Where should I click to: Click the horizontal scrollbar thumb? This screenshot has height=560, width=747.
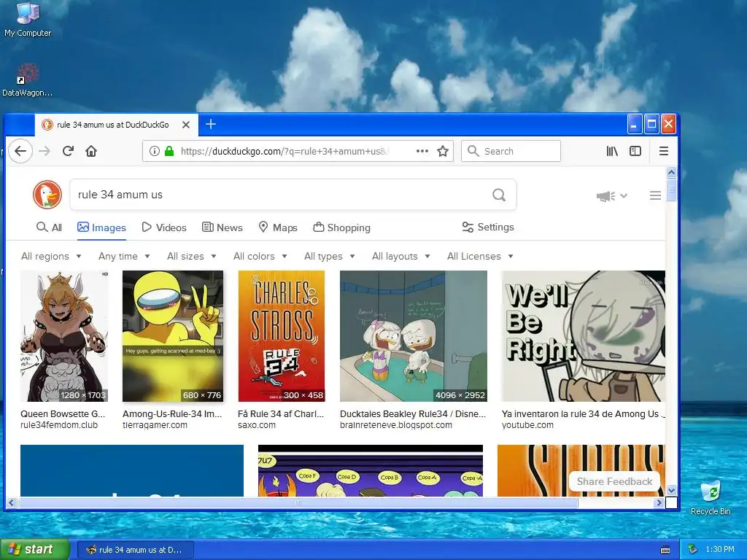[298, 502]
